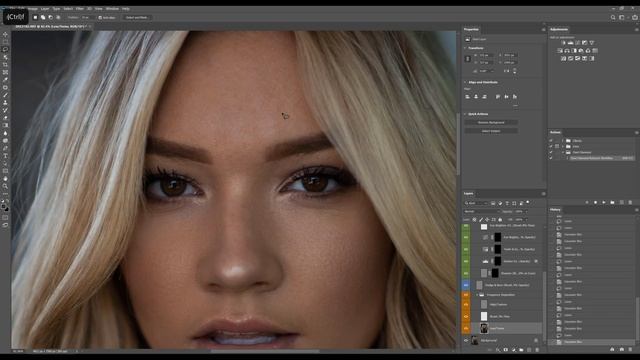Toggle Background layer visibility eye
Viewport: 640px width, 360px height.
466,340
